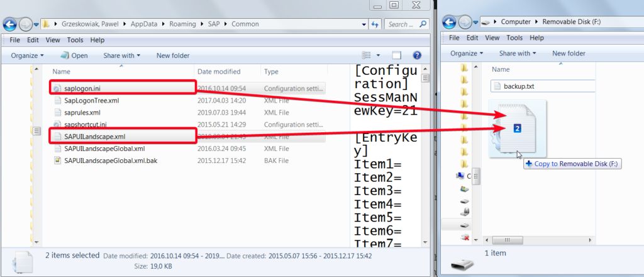Click AppData in the breadcrumb path
Image resolution: width=644 pixels, height=277 pixels.
[144, 25]
